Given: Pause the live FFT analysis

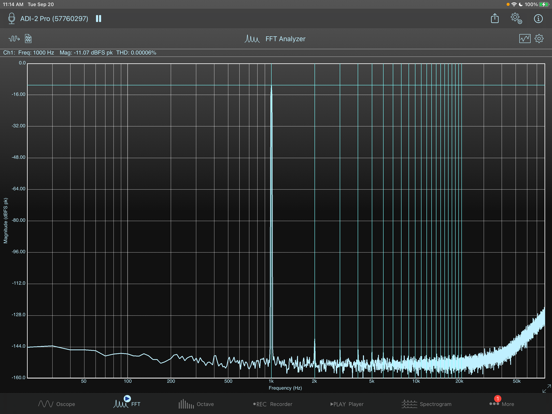Looking at the screenshot, I should (x=99, y=19).
